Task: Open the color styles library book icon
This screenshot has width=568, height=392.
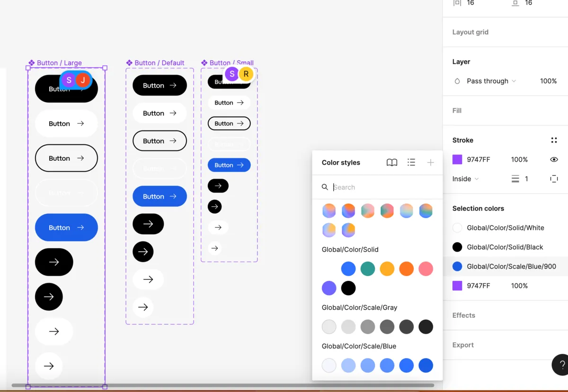Action: (392, 163)
